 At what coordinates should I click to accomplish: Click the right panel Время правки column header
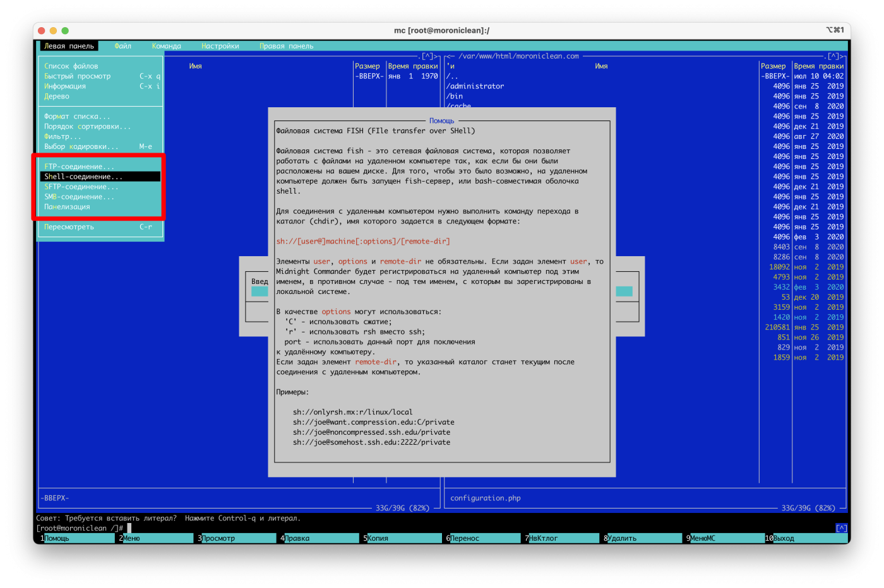click(819, 66)
